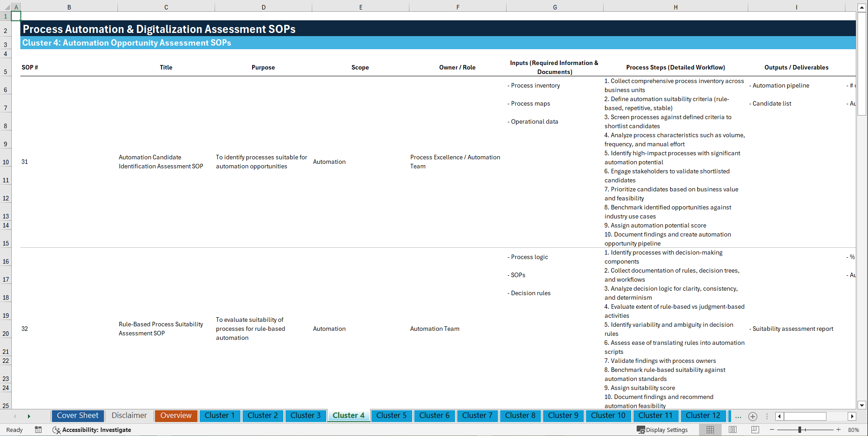The height and width of the screenshot is (436, 868).
Task: Select column H header
Action: click(x=675, y=7)
